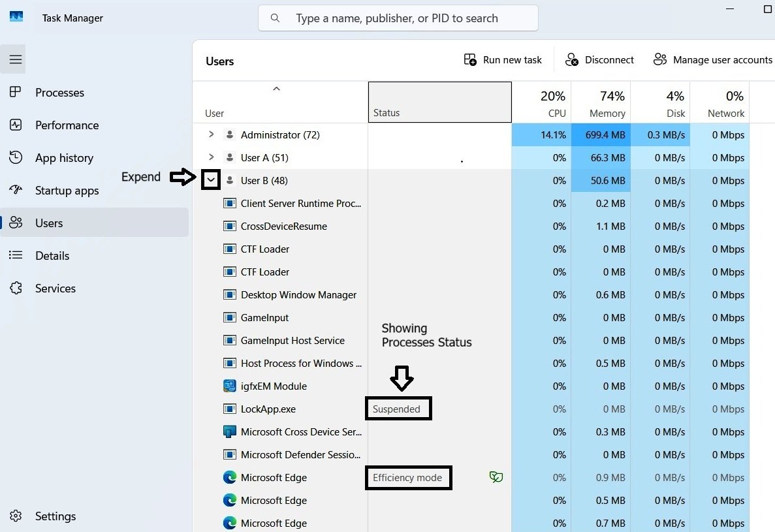The width and height of the screenshot is (775, 532).
Task: Collapse the User B (48) row
Action: [x=211, y=180]
